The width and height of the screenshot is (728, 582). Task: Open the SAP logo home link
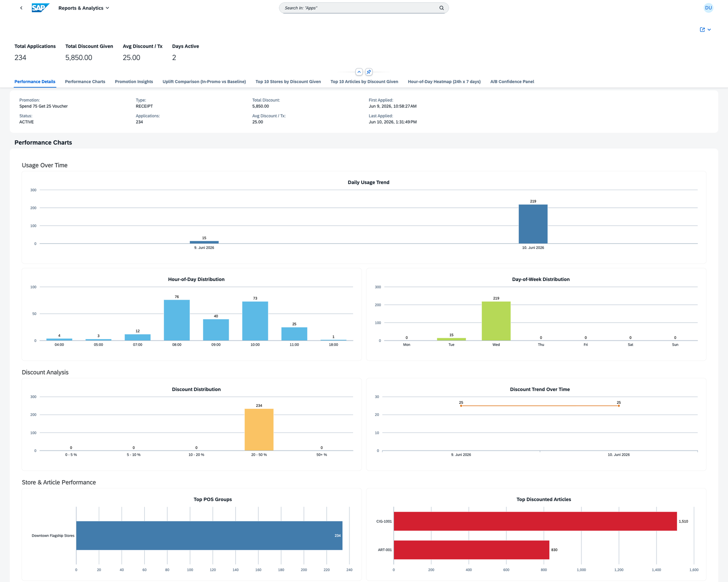(x=40, y=8)
